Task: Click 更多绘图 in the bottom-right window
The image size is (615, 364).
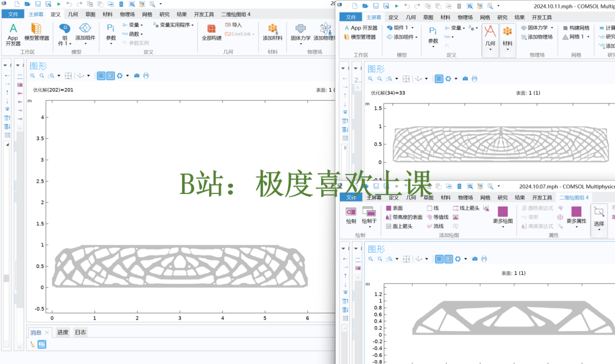Action: pyautogui.click(x=503, y=216)
